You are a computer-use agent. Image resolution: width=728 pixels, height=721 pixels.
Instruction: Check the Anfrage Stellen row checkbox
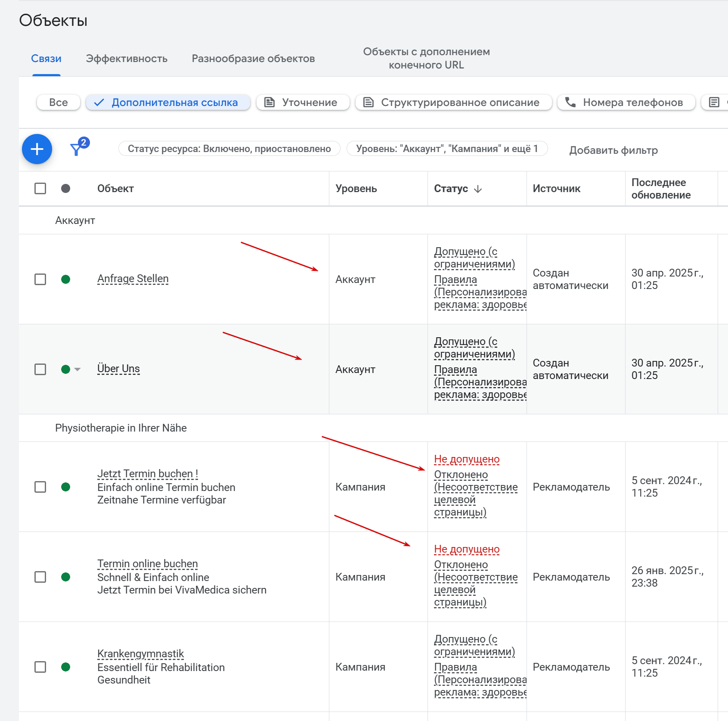40,280
